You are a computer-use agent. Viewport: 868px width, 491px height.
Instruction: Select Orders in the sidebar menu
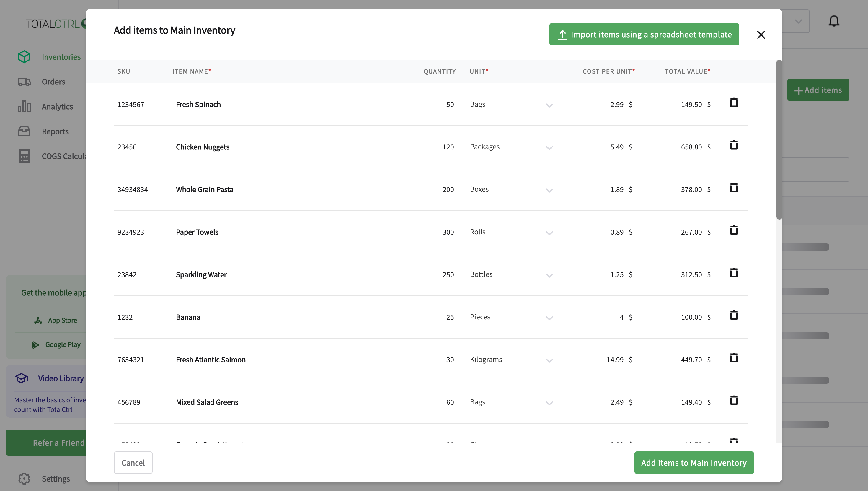pos(53,82)
